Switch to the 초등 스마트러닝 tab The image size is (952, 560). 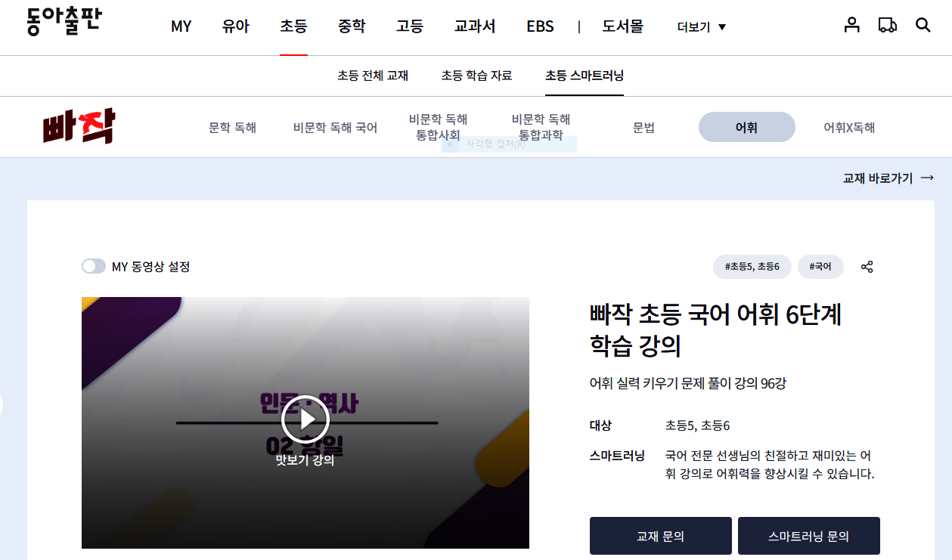pyautogui.click(x=584, y=76)
